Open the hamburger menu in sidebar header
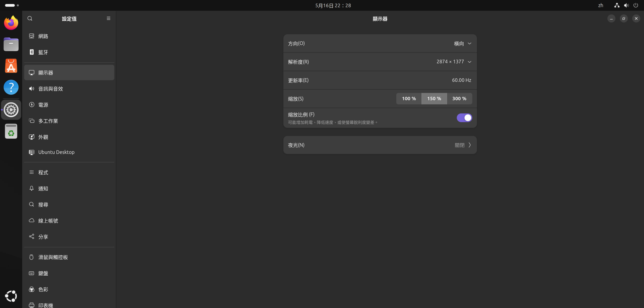644x308 pixels. pos(108,18)
